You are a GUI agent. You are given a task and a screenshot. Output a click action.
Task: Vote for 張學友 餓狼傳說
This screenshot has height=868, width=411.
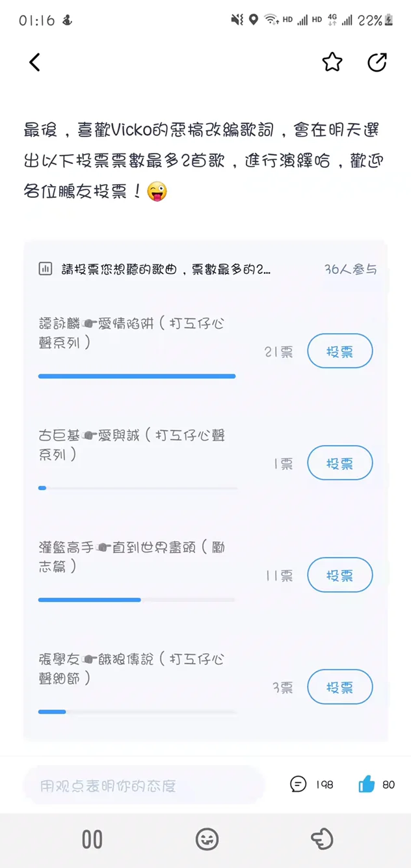point(340,687)
